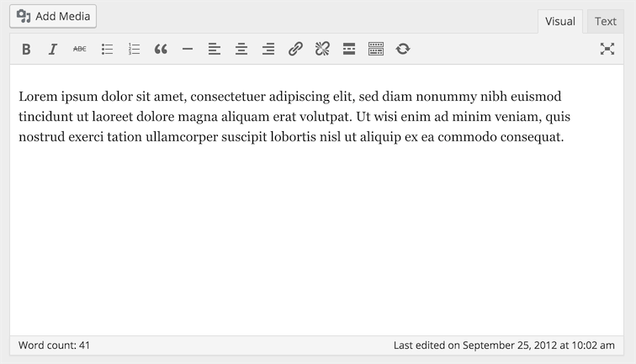Viewport: 636px width, 364px height.
Task: Click the remove link icon
Action: click(322, 50)
